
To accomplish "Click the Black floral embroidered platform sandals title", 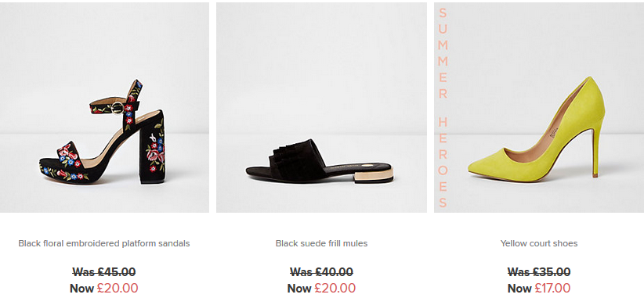I will coord(104,243).
